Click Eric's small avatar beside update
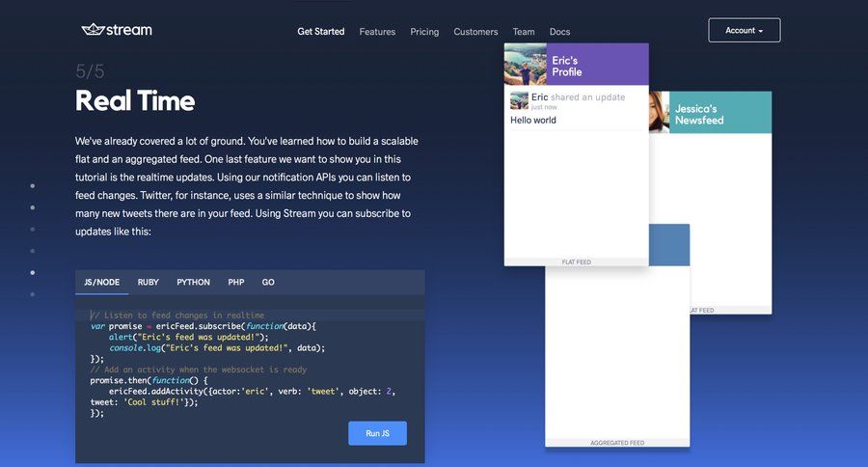The width and height of the screenshot is (868, 467). (519, 100)
